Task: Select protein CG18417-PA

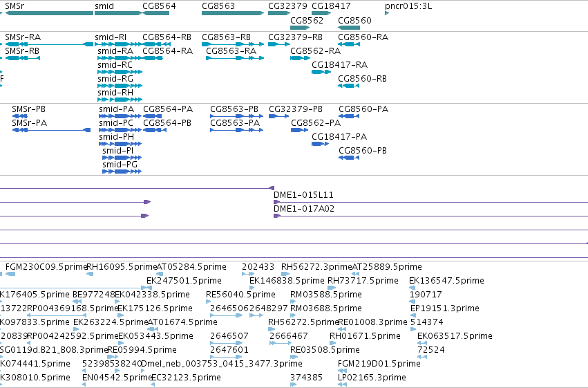Action: coord(339,137)
